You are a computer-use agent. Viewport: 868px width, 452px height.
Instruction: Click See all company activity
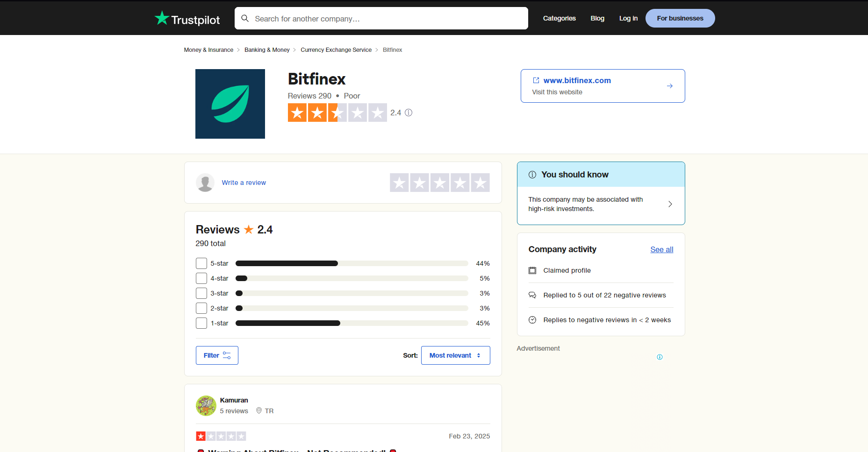point(662,249)
